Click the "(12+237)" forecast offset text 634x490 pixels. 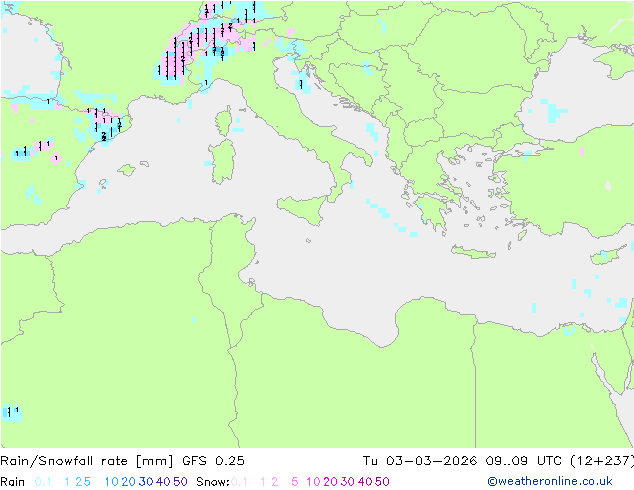[x=601, y=461]
